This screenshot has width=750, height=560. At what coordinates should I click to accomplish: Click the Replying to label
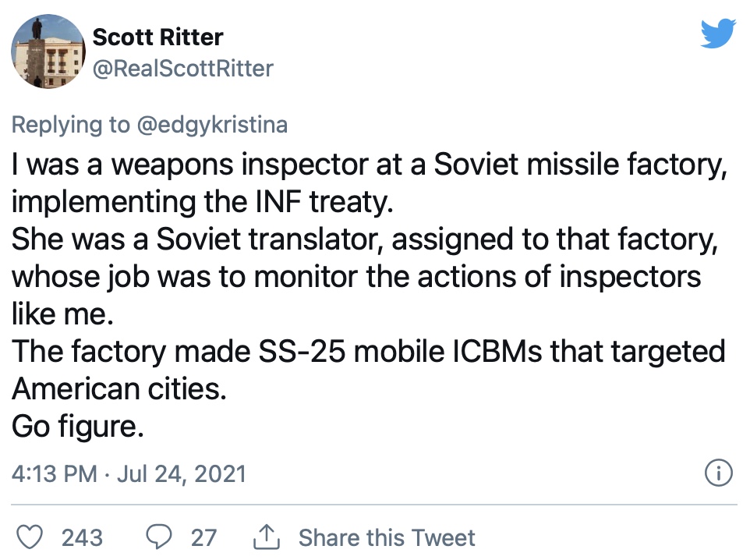pos(70,125)
